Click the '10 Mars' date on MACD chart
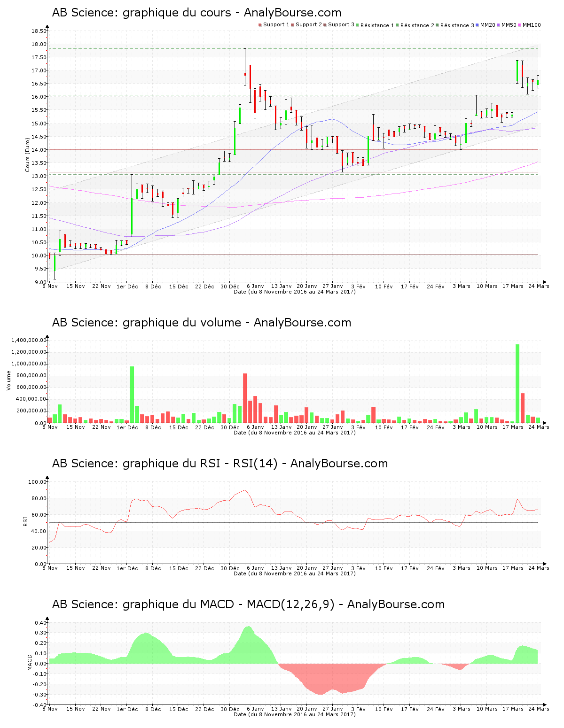This screenshot has height=728, width=564. click(487, 709)
